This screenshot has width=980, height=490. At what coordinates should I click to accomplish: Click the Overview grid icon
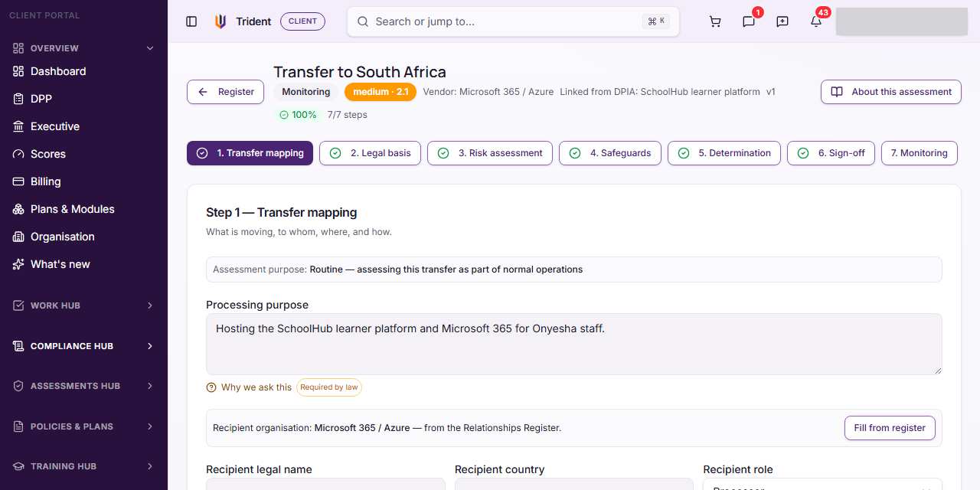(18, 48)
